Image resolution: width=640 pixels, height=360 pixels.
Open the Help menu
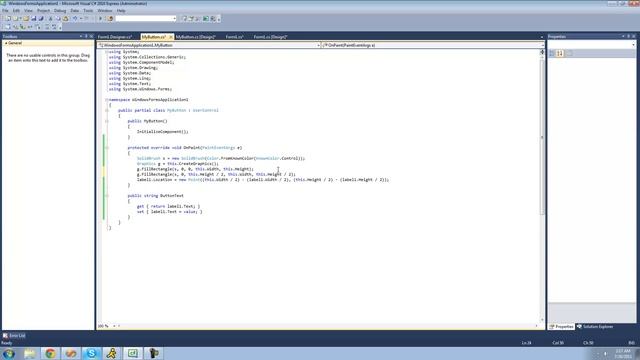tap(121, 11)
